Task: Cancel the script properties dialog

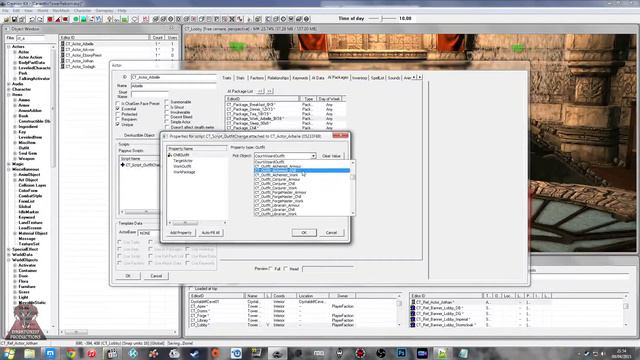Action: point(331,233)
